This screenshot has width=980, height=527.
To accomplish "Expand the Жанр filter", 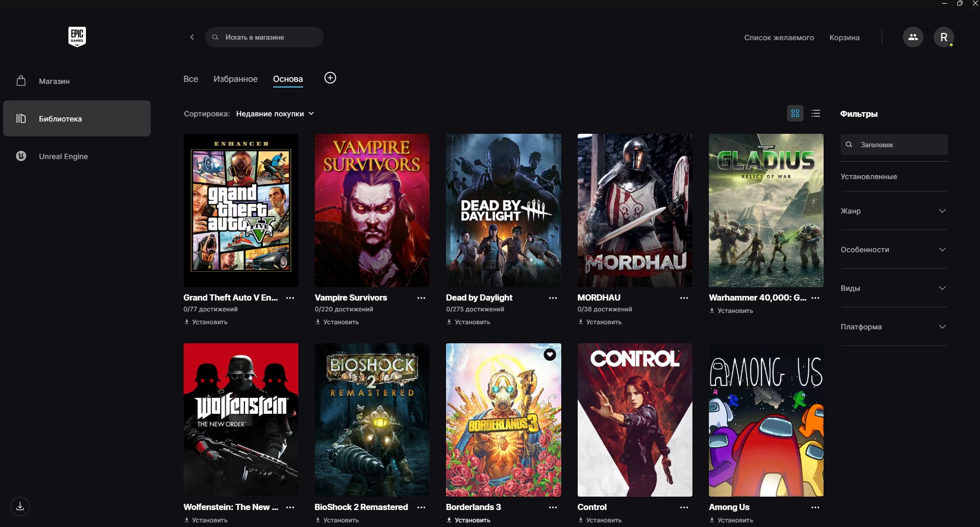I will point(894,211).
